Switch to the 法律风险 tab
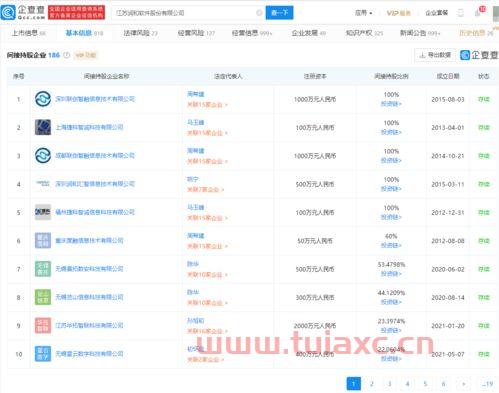Viewport: 499px width, 393px height. [140, 33]
